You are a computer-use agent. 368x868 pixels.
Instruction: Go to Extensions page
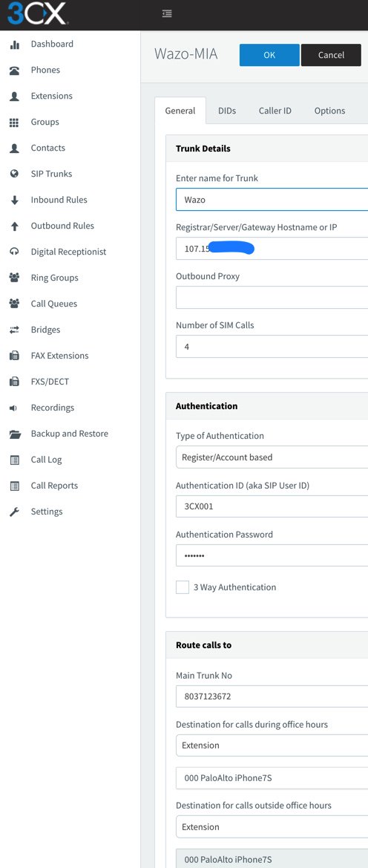pyautogui.click(x=51, y=96)
